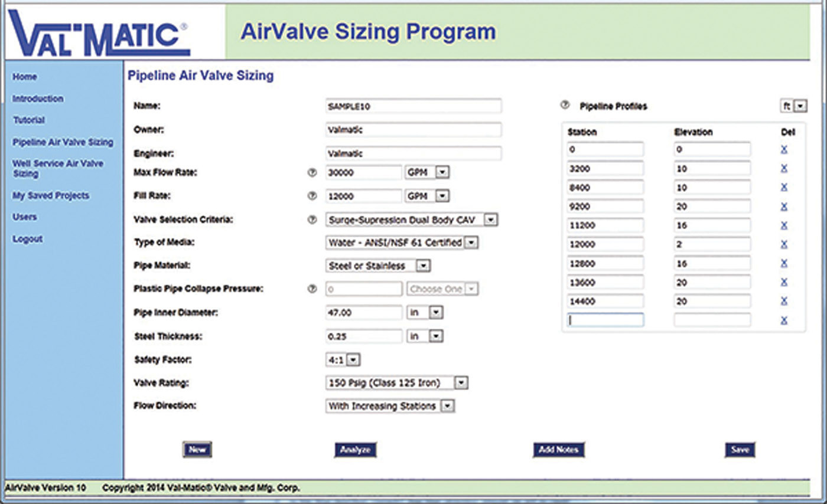
Task: Delete the profile row with station 12800
Action: (x=784, y=263)
